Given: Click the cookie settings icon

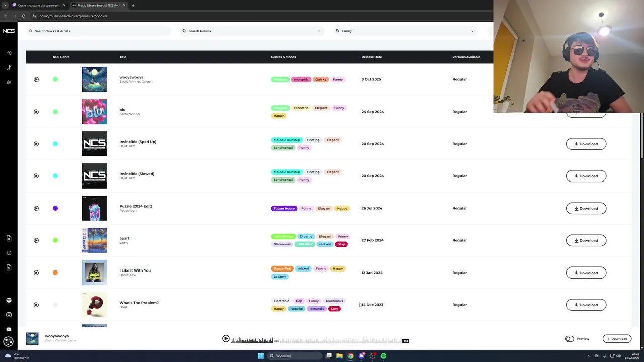Looking at the screenshot, I should 8,342.
